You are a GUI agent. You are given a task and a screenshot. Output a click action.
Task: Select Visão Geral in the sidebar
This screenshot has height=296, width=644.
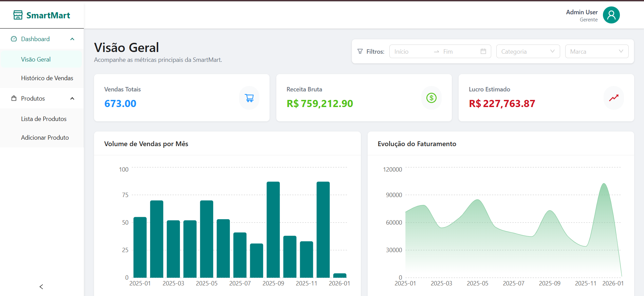pyautogui.click(x=36, y=59)
